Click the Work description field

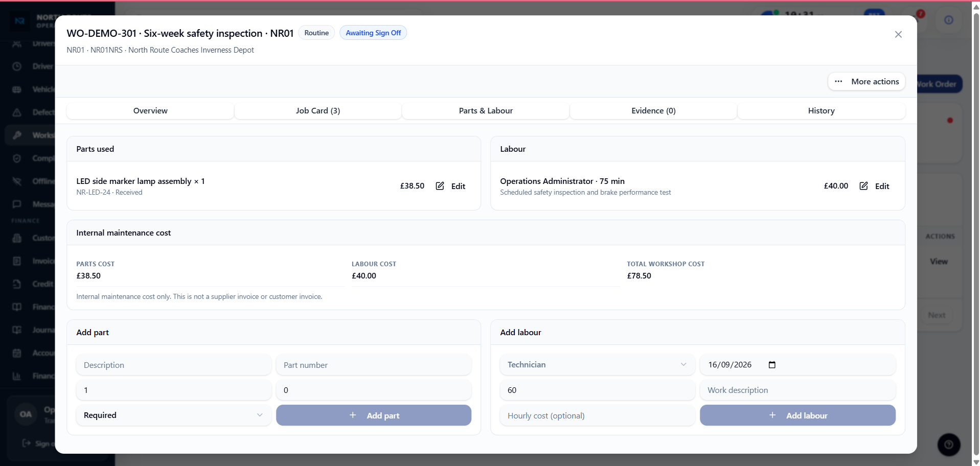coord(798,390)
